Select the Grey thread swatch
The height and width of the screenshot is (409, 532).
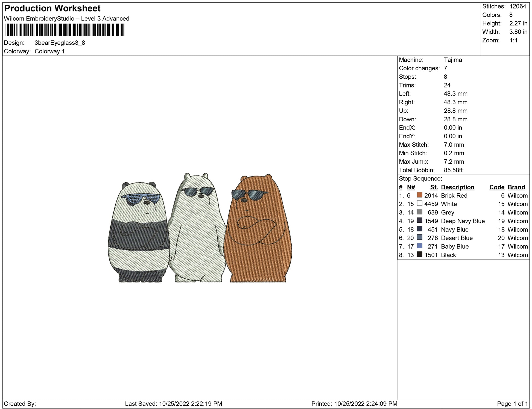(x=419, y=212)
